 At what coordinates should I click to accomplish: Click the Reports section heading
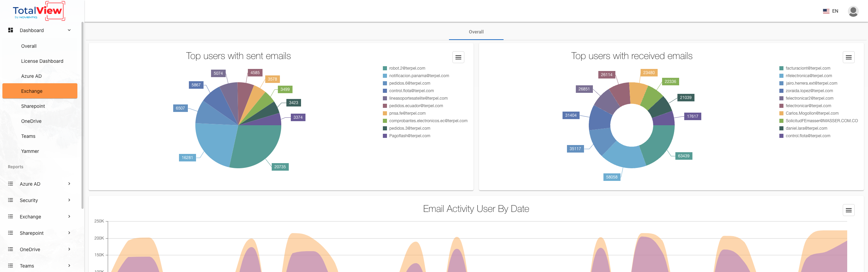pyautogui.click(x=16, y=167)
